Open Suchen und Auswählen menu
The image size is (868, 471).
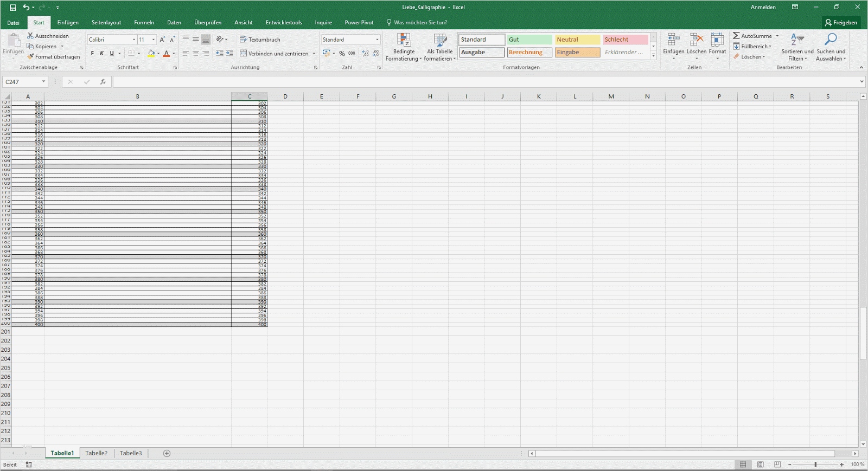(x=831, y=47)
